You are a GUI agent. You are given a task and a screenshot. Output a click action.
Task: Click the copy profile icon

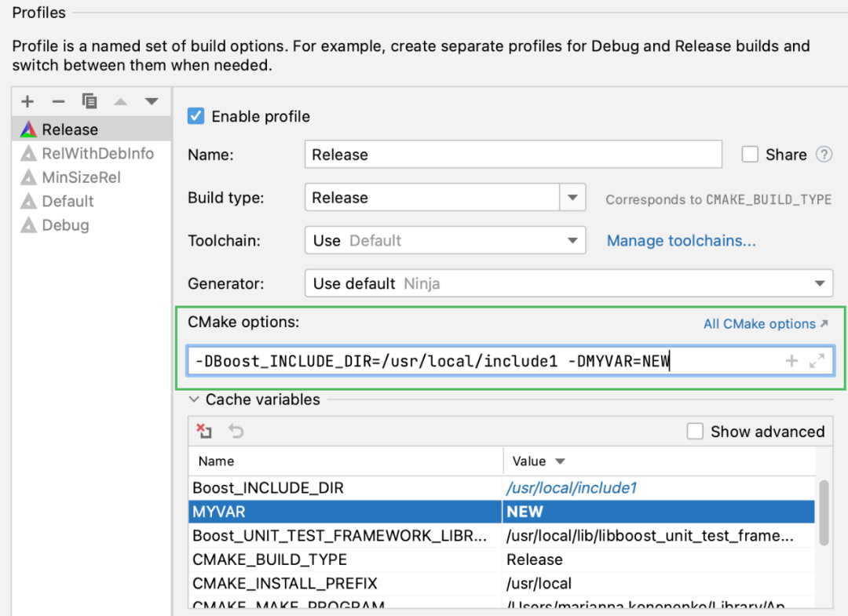tap(90, 101)
